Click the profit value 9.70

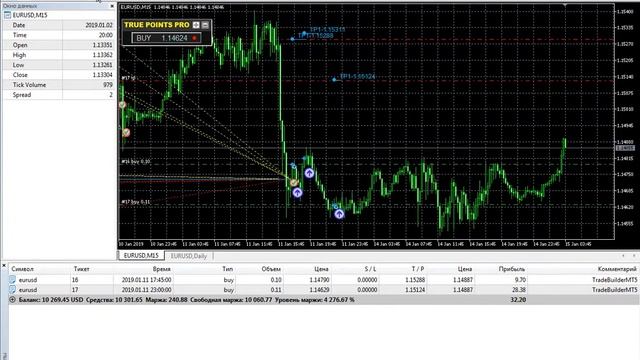click(520, 280)
